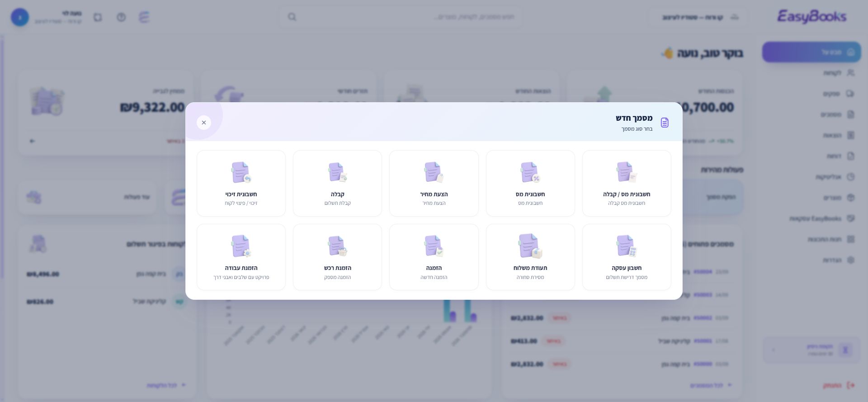The width and height of the screenshot is (868, 402).
Task: Pick the קבלה receipt document type
Action: point(337,183)
